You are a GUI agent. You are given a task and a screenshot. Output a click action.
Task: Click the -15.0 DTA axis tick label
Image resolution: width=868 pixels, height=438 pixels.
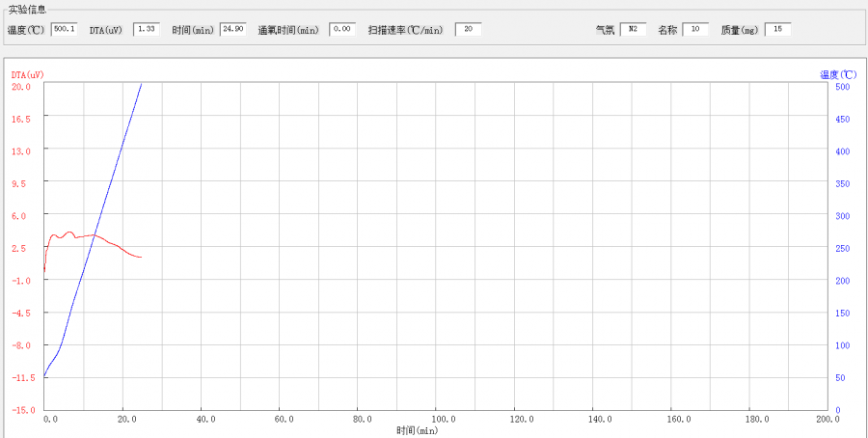pyautogui.click(x=21, y=410)
